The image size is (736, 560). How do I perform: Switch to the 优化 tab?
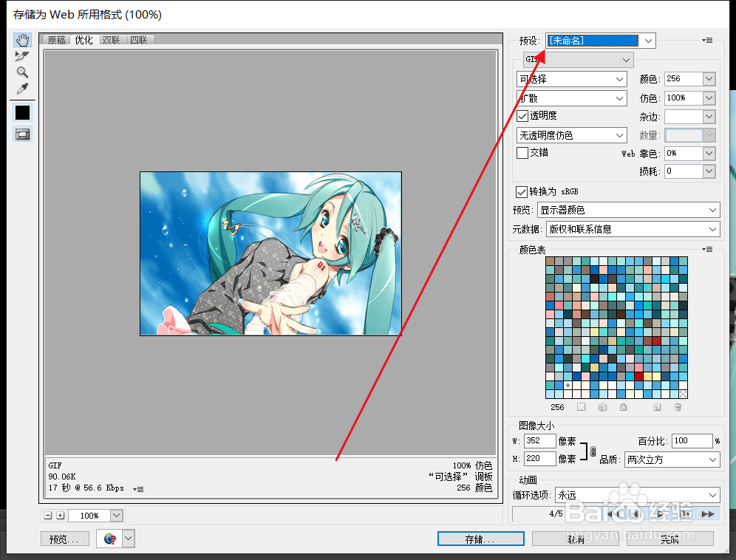click(x=84, y=40)
